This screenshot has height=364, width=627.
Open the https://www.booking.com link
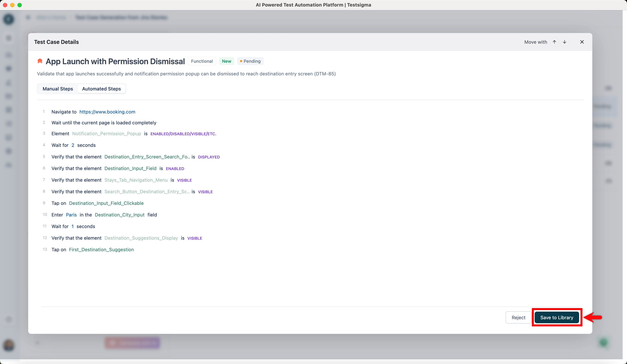pyautogui.click(x=107, y=112)
